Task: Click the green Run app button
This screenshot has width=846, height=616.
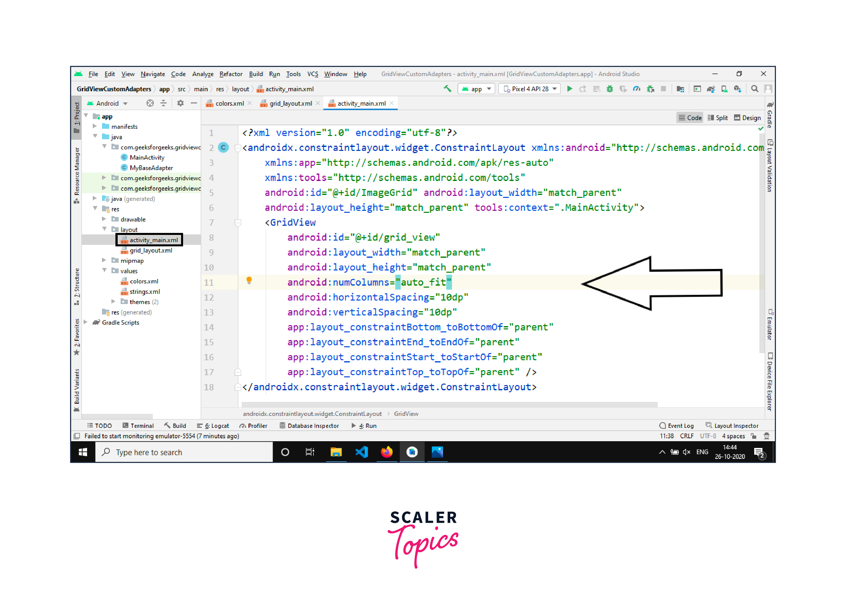Action: (569, 89)
